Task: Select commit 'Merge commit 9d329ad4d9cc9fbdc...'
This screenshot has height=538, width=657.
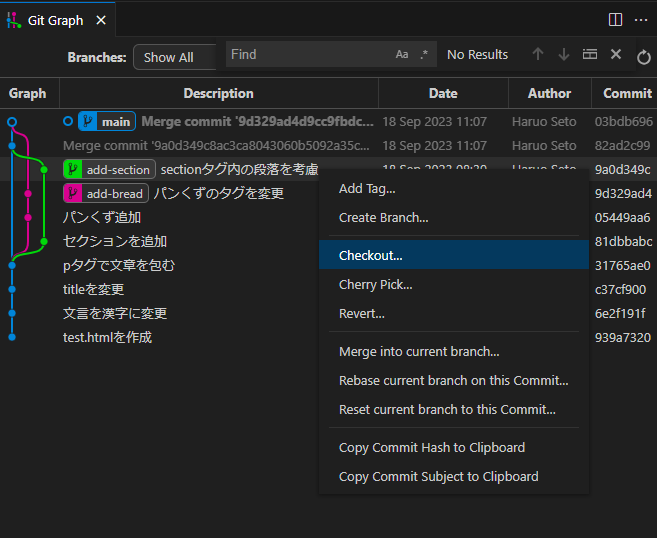Action: pyautogui.click(x=257, y=122)
